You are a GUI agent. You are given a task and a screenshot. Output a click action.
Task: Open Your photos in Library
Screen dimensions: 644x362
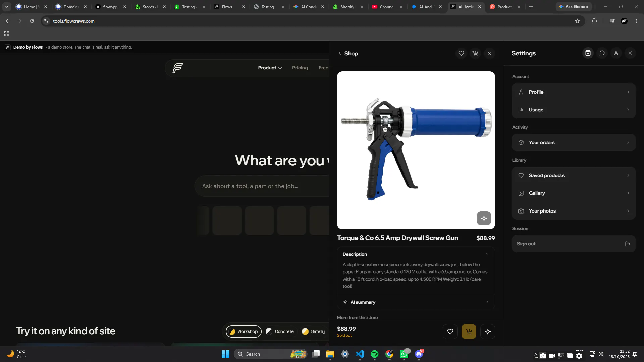pyautogui.click(x=574, y=211)
